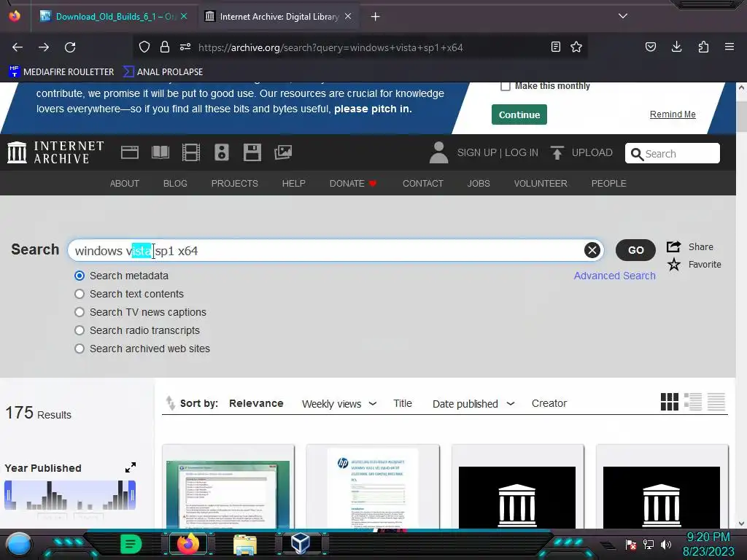The image size is (747, 560).
Task: Click the Share icon
Action: 673,246
